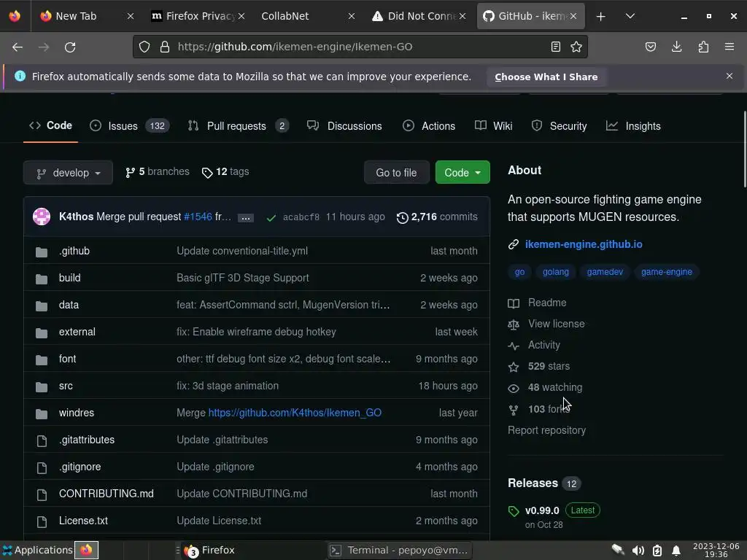Open the Pull requests tab
747x560 pixels.
pos(239,126)
